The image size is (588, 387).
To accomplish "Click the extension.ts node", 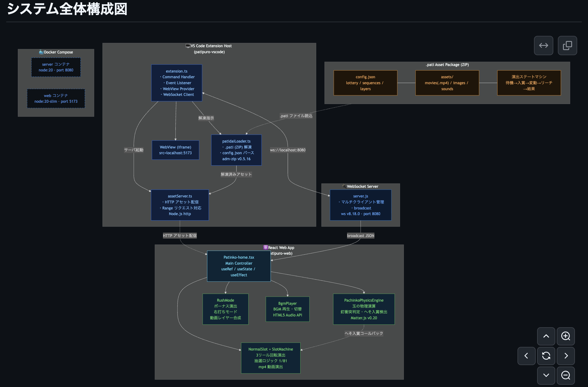I will 177,83.
